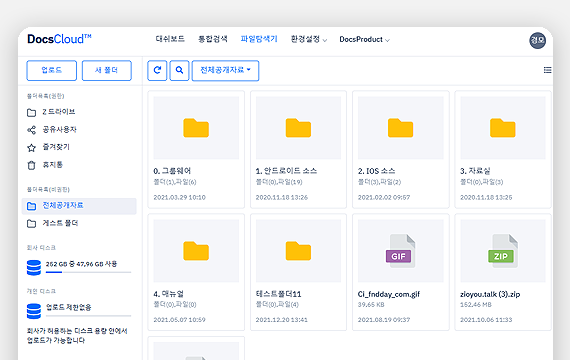570x360 pixels.
Task: Open the 1. 안드로이드 소스 folder thumbnail
Action: [298, 128]
